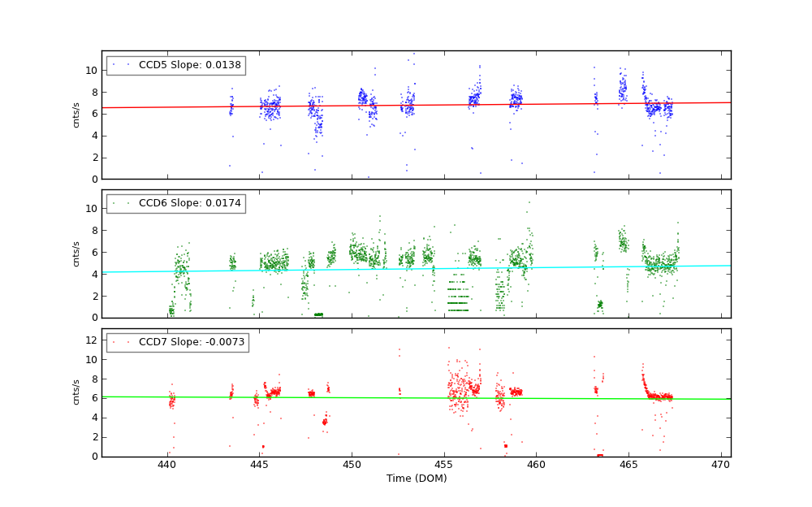Image resolution: width=812 pixels, height=507 pixels.
Task: Click the 440 tick on the time axis
Action: pyautogui.click(x=166, y=465)
